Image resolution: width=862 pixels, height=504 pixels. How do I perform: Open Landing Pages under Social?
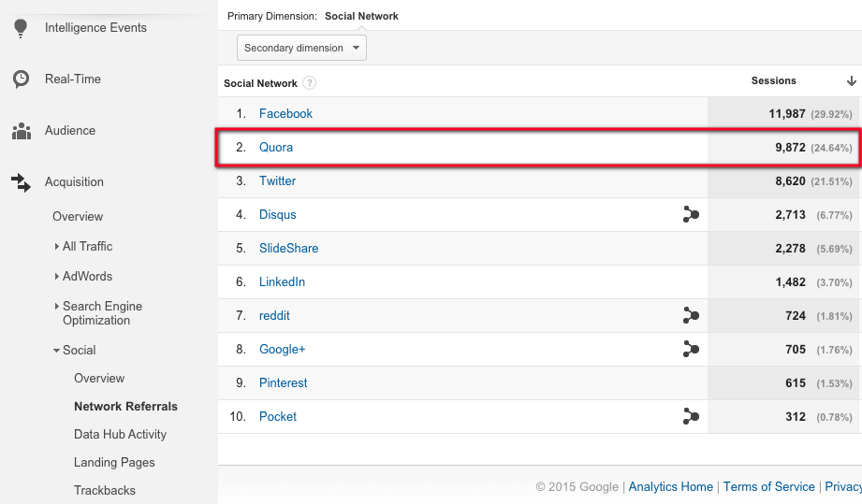tap(114, 462)
